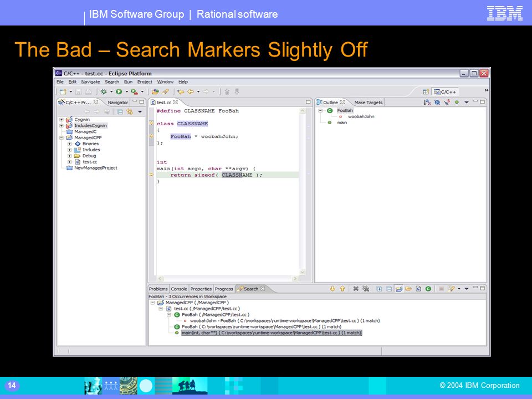The width and height of the screenshot is (532, 399).
Task: Show previous match in Search view
Action: click(x=342, y=289)
